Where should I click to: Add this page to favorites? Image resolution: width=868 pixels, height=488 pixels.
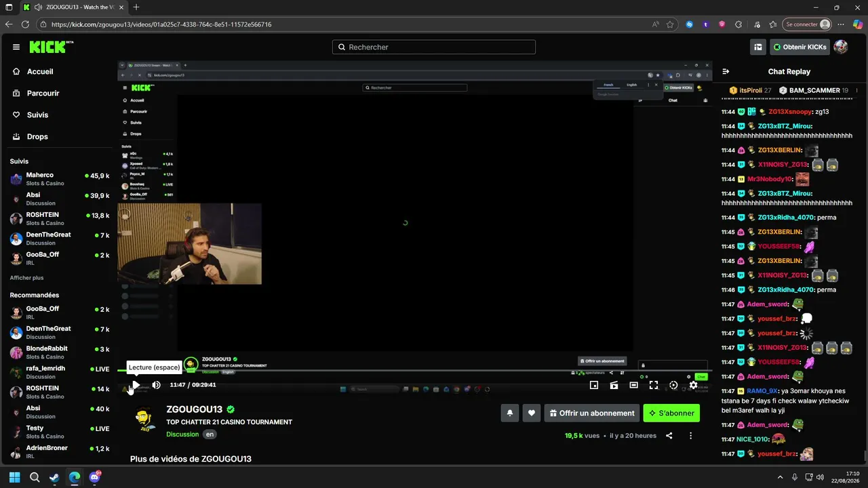point(670,24)
